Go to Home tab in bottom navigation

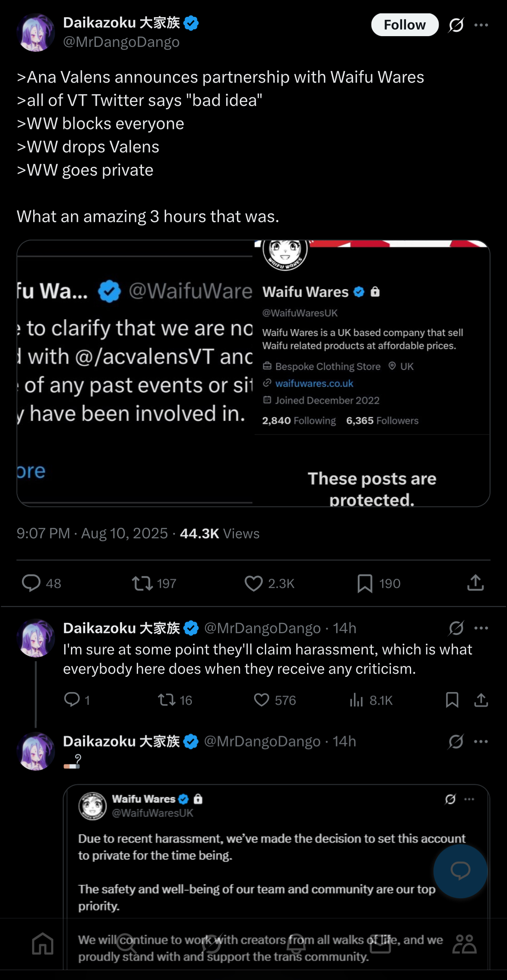pos(43,943)
